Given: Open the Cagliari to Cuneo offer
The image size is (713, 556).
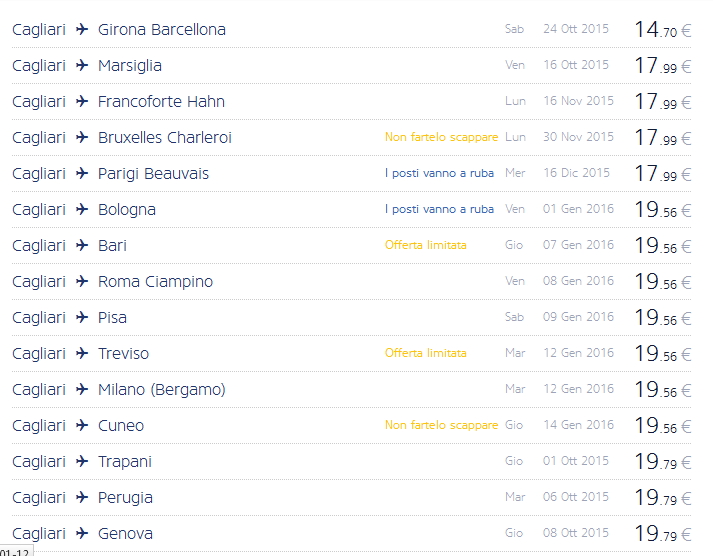Looking at the screenshot, I should click(120, 426).
